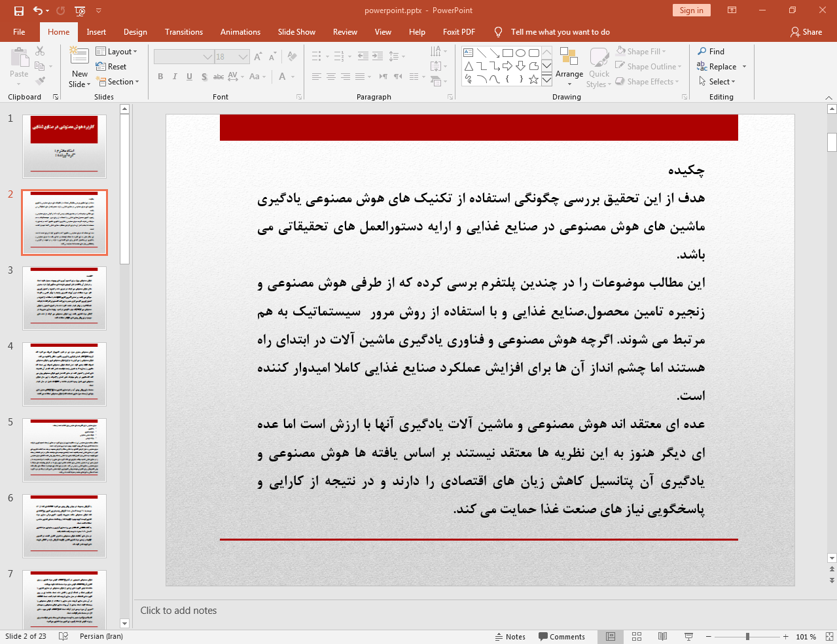Fit slide to current window icon
This screenshot has height=644, width=837.
(x=829, y=636)
